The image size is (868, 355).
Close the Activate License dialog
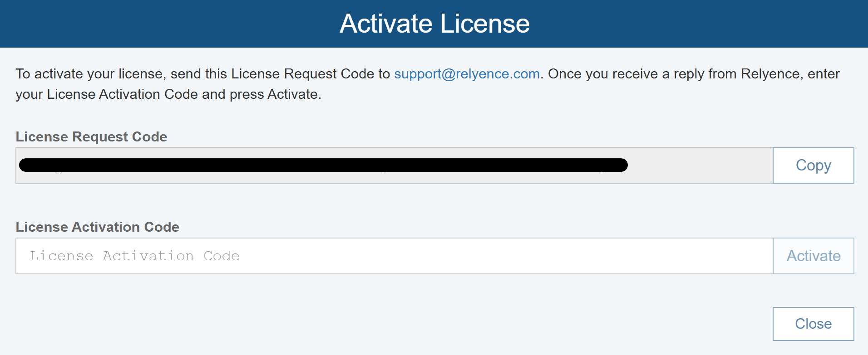813,324
